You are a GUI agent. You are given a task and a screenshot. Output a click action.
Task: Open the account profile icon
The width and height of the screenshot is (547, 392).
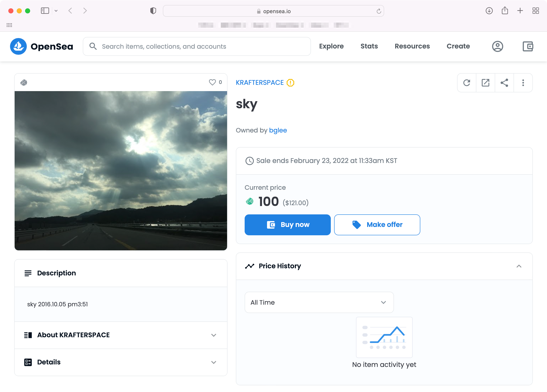[x=497, y=46]
